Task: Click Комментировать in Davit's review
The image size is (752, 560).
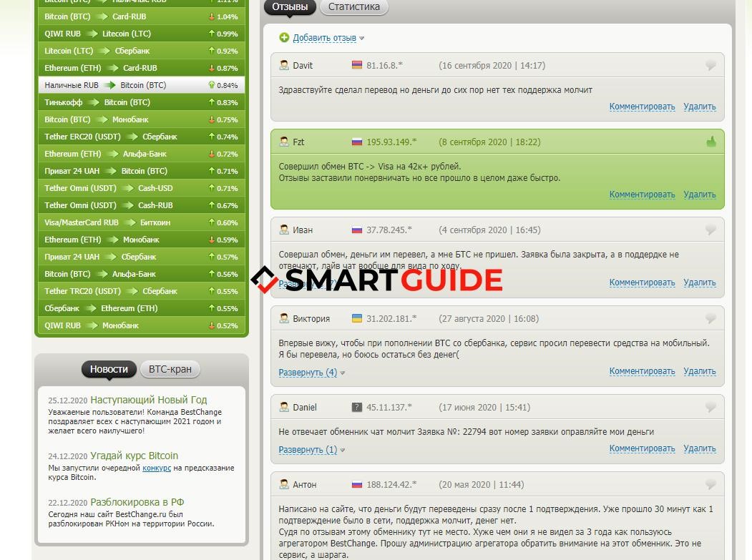Action: [x=642, y=107]
